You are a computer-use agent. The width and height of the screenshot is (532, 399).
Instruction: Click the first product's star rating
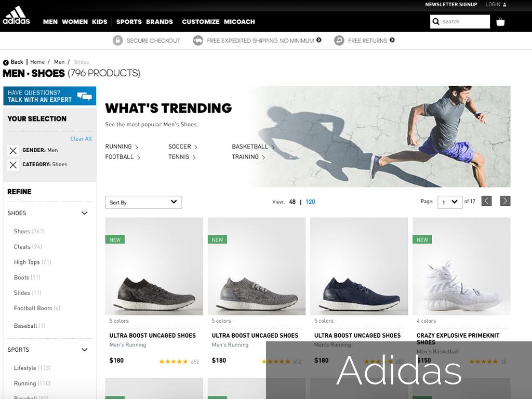coord(174,362)
